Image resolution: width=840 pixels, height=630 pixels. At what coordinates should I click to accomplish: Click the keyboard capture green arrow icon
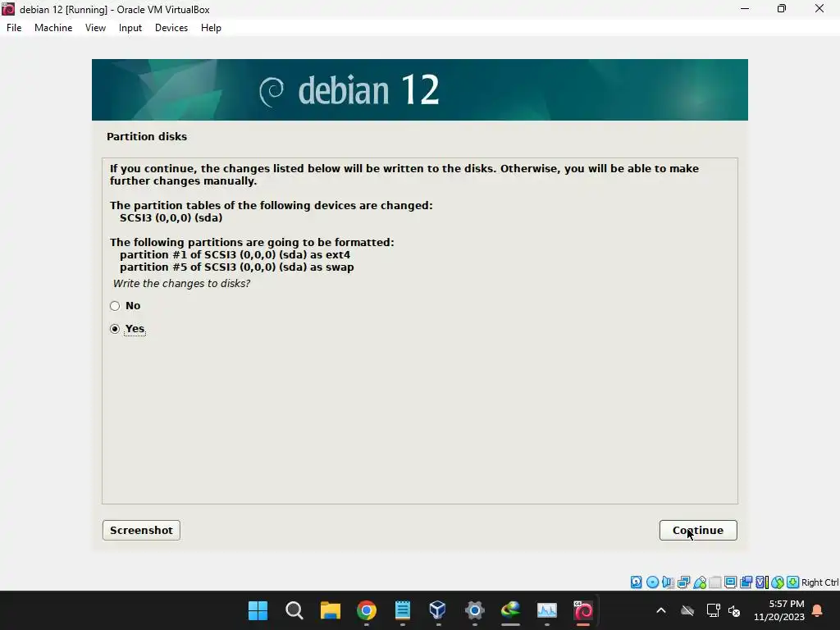793,582
